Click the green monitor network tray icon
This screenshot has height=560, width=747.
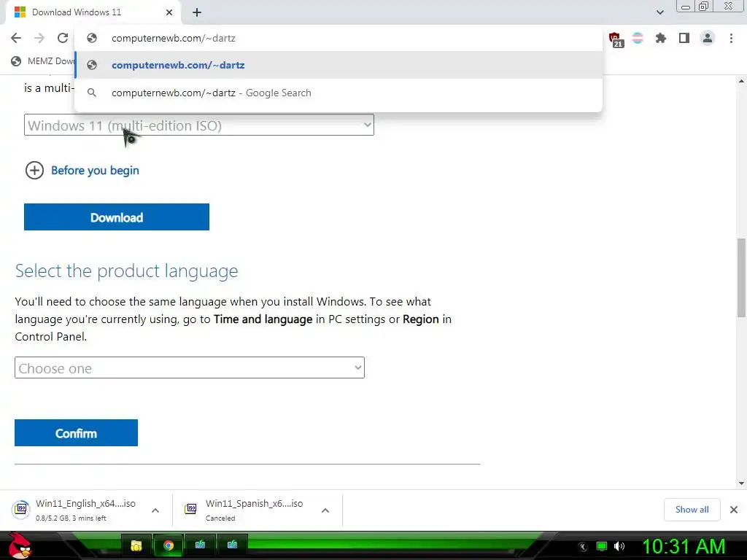602,547
